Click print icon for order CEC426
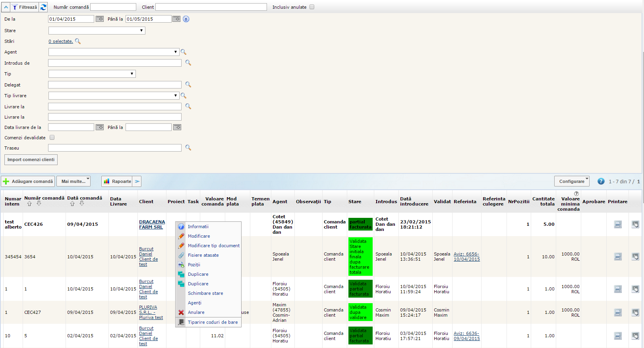The image size is (644, 348). click(618, 224)
